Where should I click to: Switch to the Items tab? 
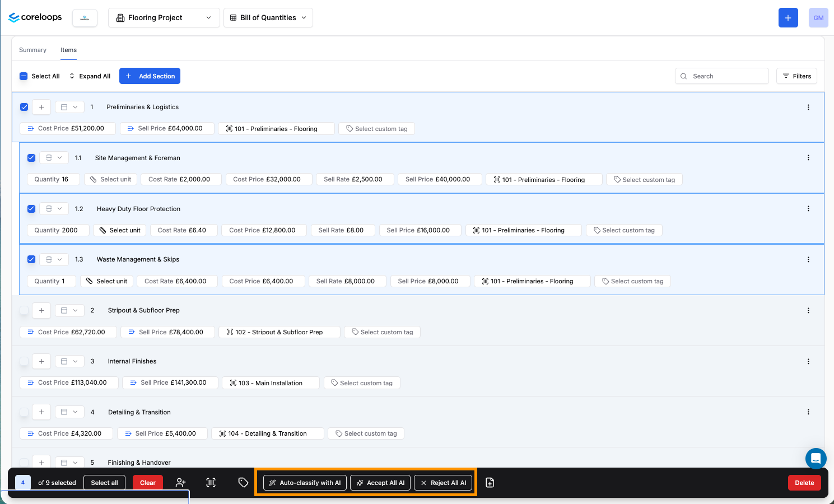pyautogui.click(x=69, y=50)
